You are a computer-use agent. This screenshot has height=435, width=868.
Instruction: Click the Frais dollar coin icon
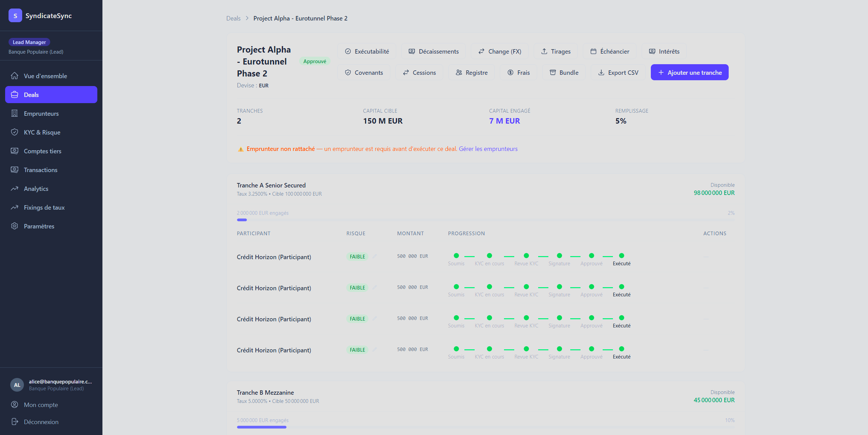pos(510,72)
